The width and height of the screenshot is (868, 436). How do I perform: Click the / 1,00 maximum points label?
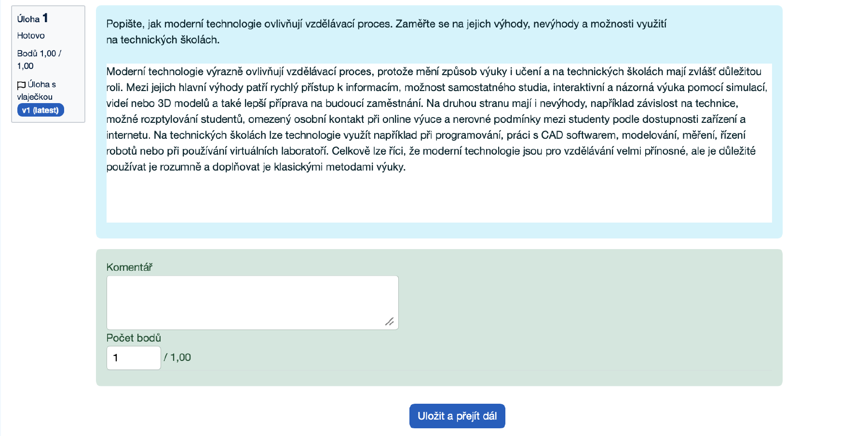pos(177,357)
